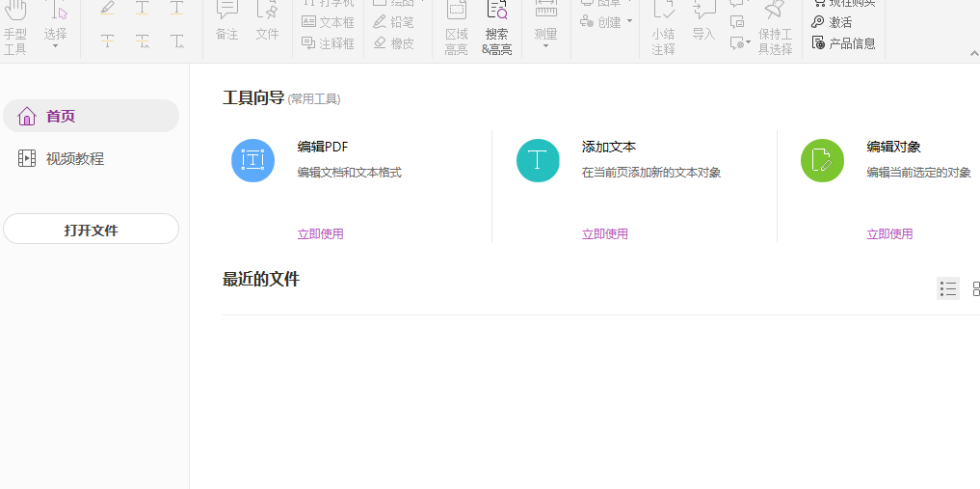Select the 文本框 text box tool
Viewport: 980px width, 489px height.
pos(328,22)
